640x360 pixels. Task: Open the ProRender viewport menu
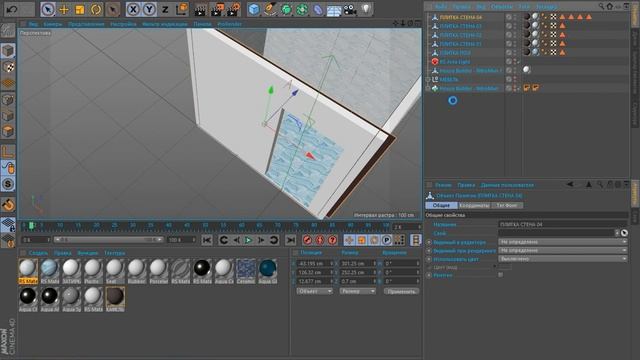[230, 24]
